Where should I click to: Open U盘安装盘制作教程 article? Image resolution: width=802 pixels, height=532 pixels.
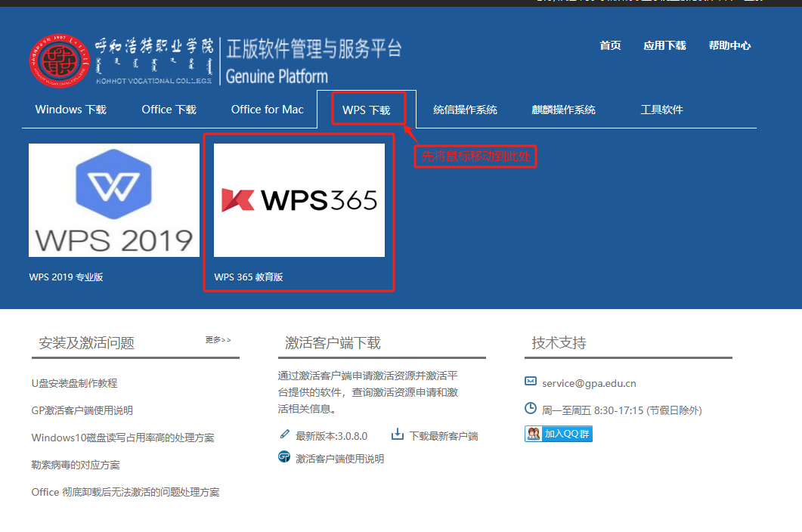point(74,383)
